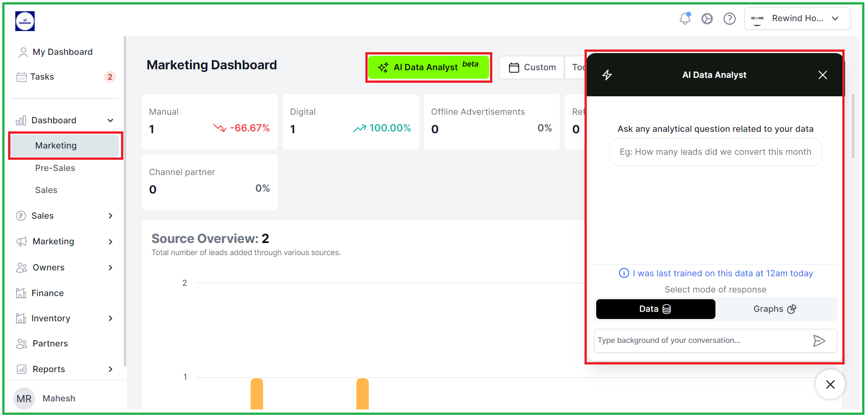Click the Source Overview: 2 heading

point(210,238)
